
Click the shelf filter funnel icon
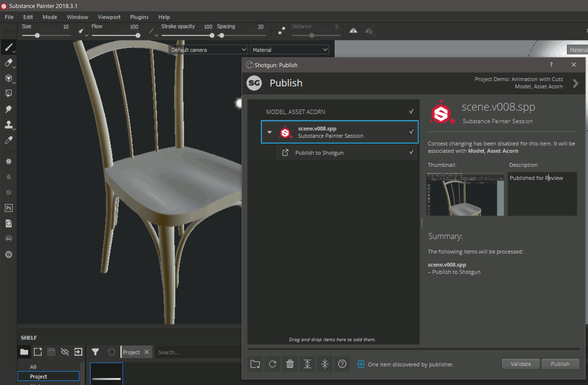tap(95, 352)
